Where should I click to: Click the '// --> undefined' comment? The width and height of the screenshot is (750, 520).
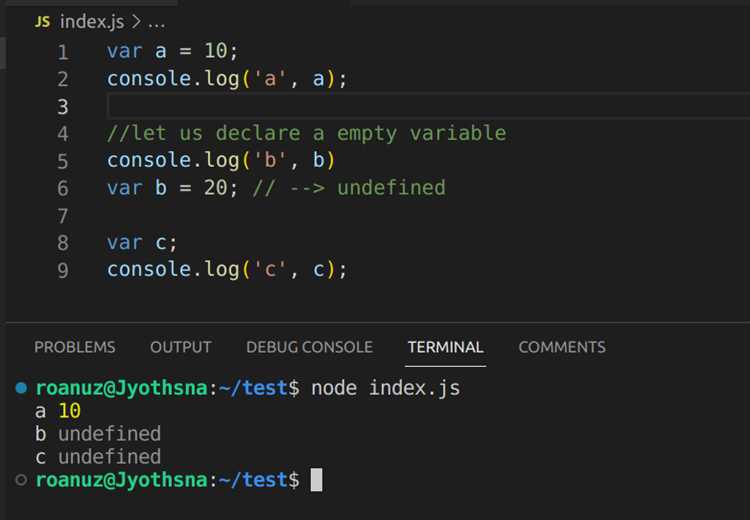click(349, 188)
